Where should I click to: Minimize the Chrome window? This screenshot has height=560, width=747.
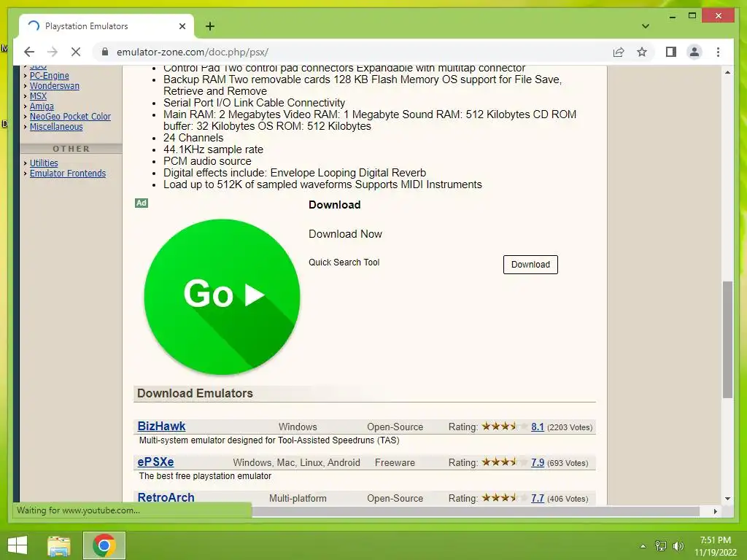(x=672, y=16)
